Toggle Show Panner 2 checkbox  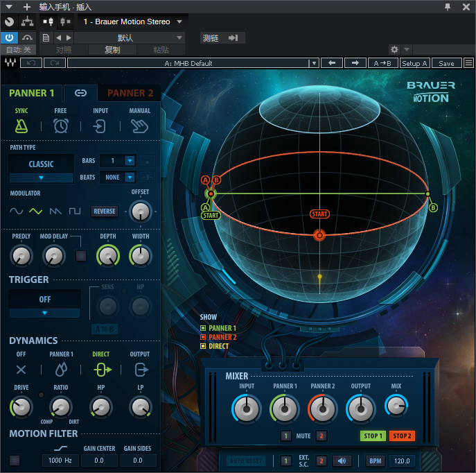[x=203, y=337]
